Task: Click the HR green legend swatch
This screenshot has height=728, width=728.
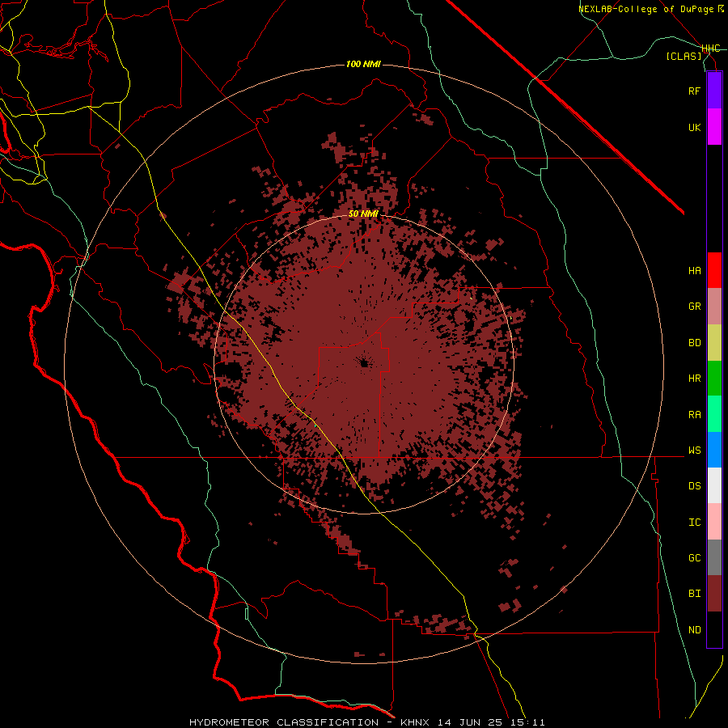Action: [x=714, y=378]
